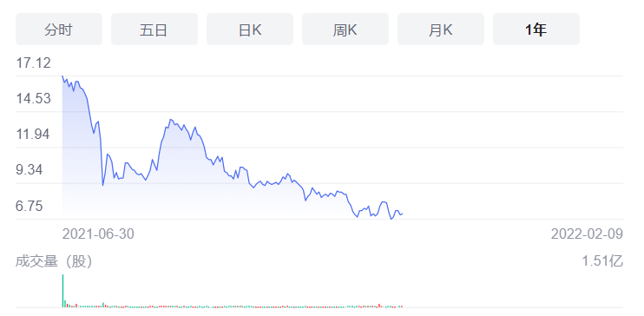Select the 1年 tab
644x316 pixels.
pyautogui.click(x=536, y=30)
